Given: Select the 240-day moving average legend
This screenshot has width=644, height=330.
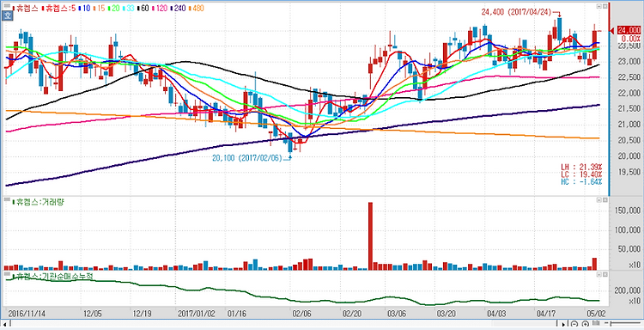Looking at the screenshot, I should [179, 9].
